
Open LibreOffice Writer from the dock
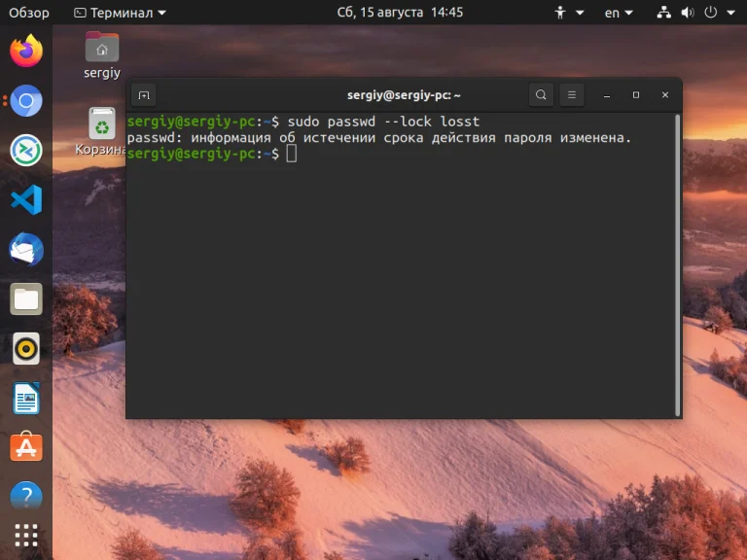26,399
